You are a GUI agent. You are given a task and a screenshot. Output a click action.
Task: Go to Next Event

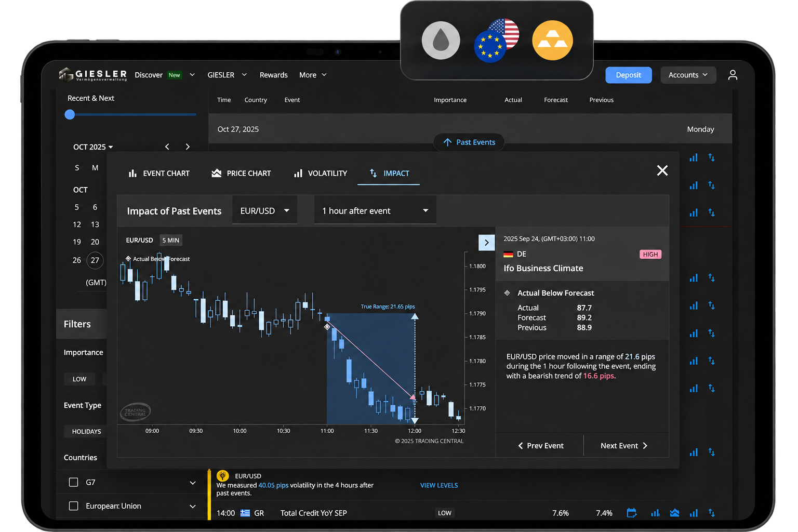click(x=624, y=446)
